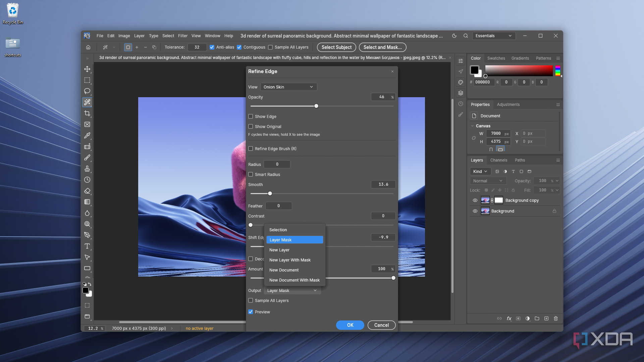Choose Selection output option
Viewport: 644px width, 362px height.
[x=278, y=230]
